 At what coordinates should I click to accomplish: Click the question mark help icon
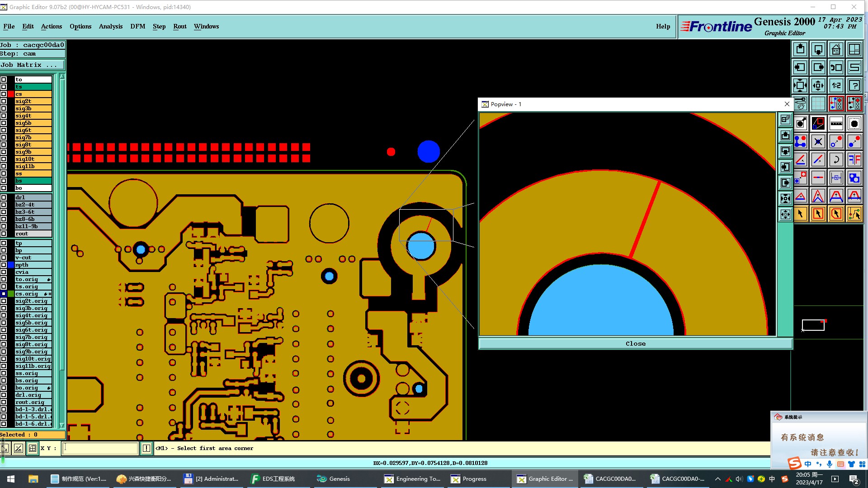click(854, 85)
